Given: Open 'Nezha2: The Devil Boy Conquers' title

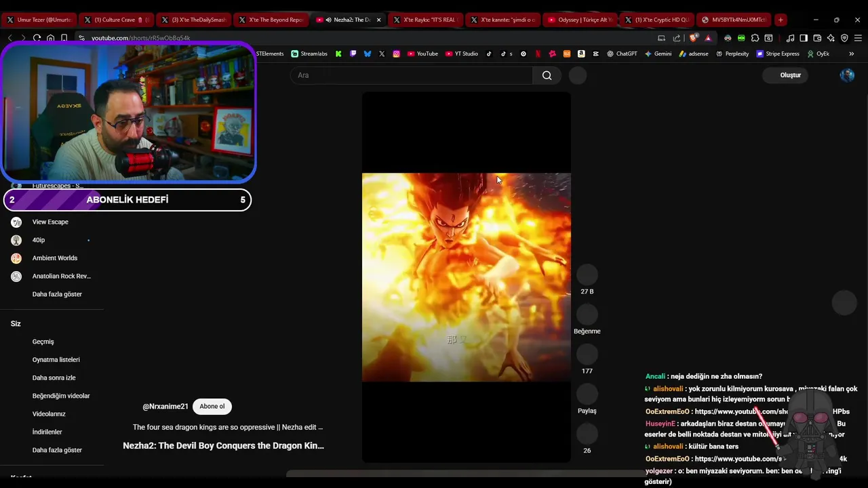Looking at the screenshot, I should click(223, 446).
